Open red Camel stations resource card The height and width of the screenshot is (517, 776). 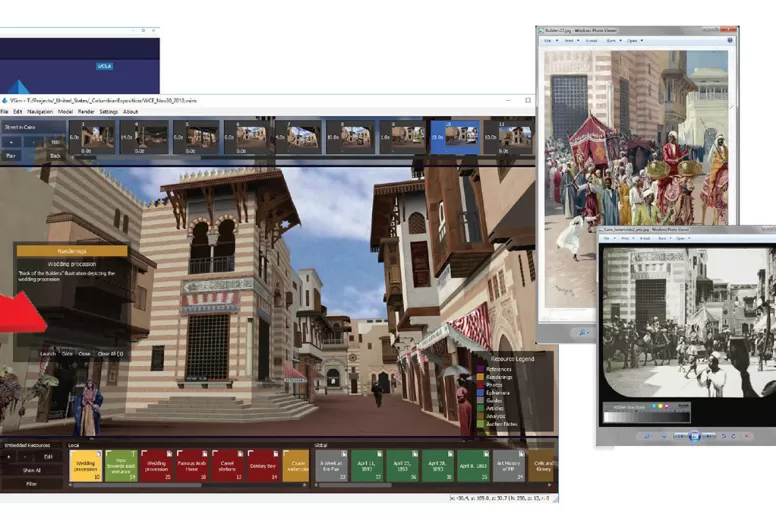(x=228, y=466)
